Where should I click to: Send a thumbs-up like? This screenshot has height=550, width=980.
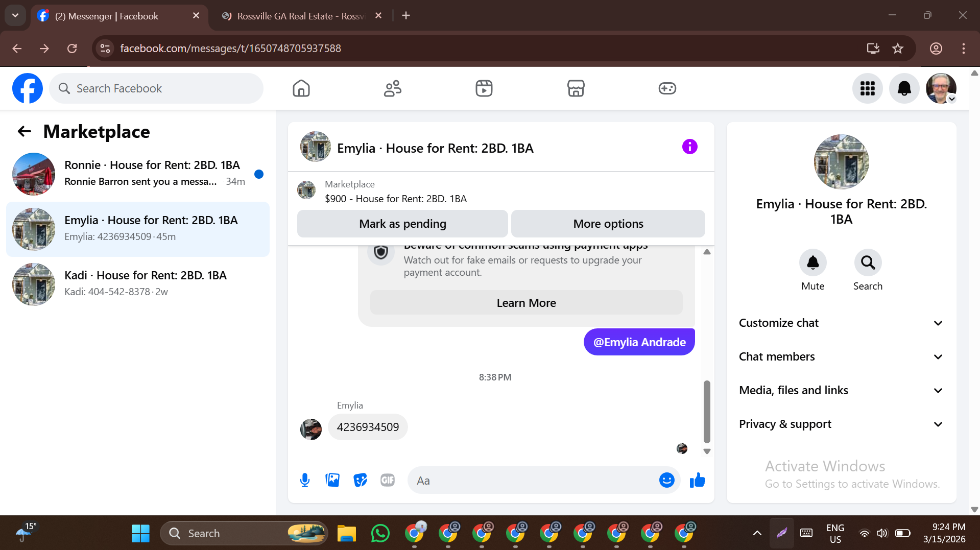point(697,480)
